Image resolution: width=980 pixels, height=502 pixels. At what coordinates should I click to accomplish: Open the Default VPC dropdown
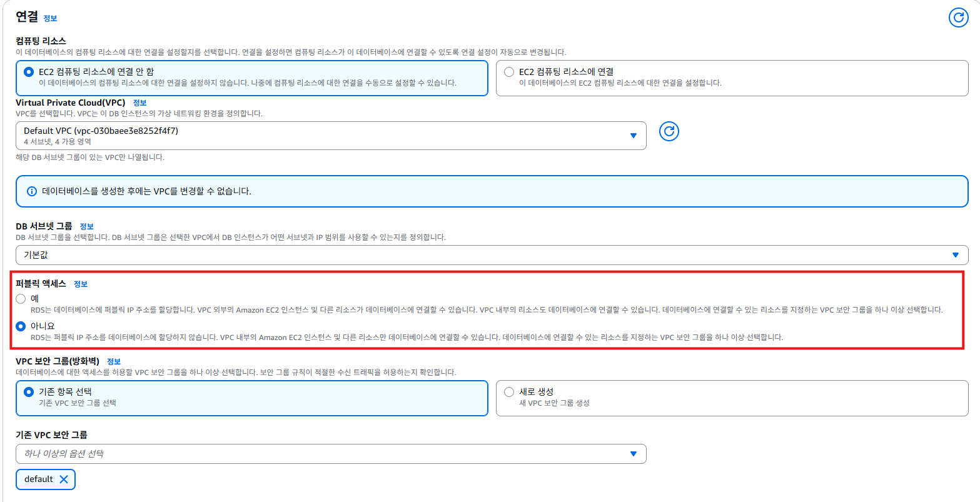331,136
